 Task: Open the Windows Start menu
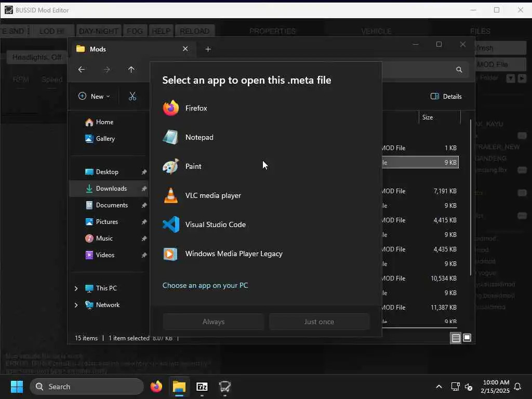point(17,387)
